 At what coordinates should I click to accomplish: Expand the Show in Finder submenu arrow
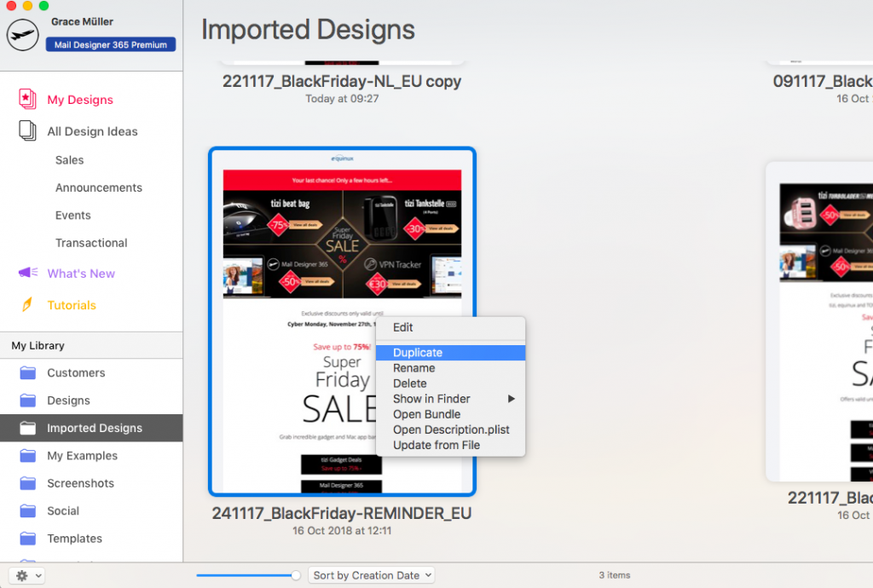point(512,399)
